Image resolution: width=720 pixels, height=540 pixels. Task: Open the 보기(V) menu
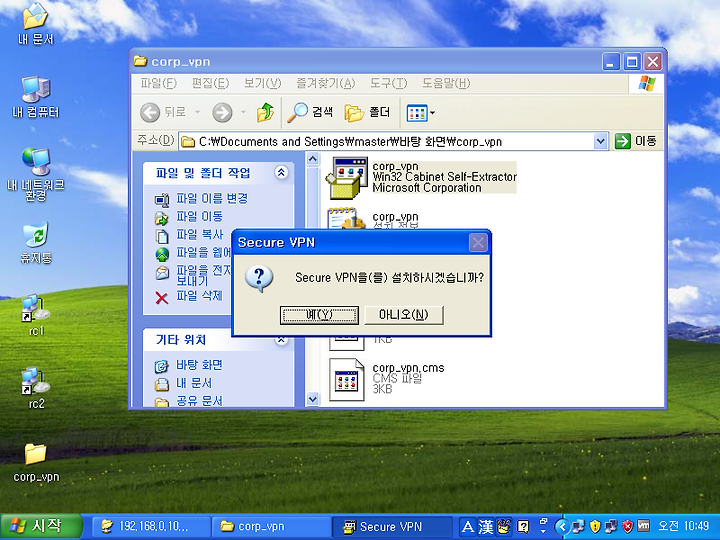(x=262, y=83)
